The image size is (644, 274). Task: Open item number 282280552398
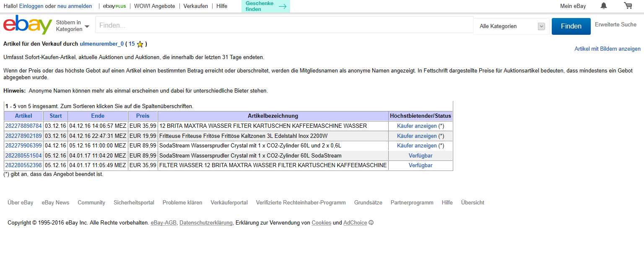pyautogui.click(x=23, y=165)
